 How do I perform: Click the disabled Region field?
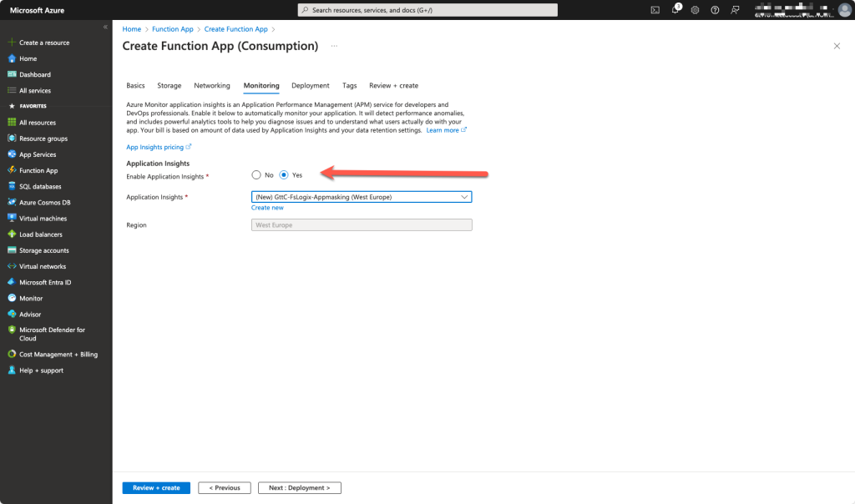point(362,224)
